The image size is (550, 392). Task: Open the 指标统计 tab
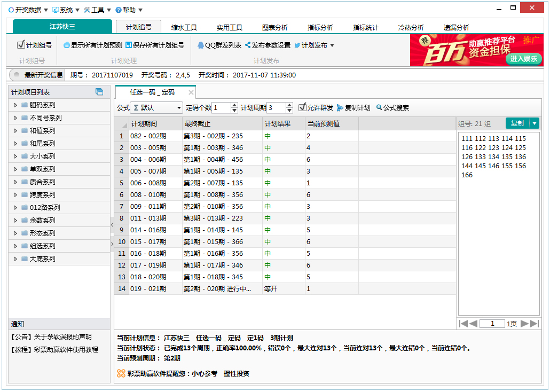pyautogui.click(x=365, y=27)
